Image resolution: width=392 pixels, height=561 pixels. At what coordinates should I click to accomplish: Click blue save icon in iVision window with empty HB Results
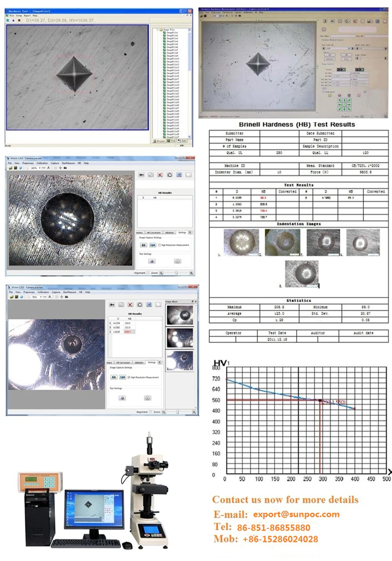[179, 175]
